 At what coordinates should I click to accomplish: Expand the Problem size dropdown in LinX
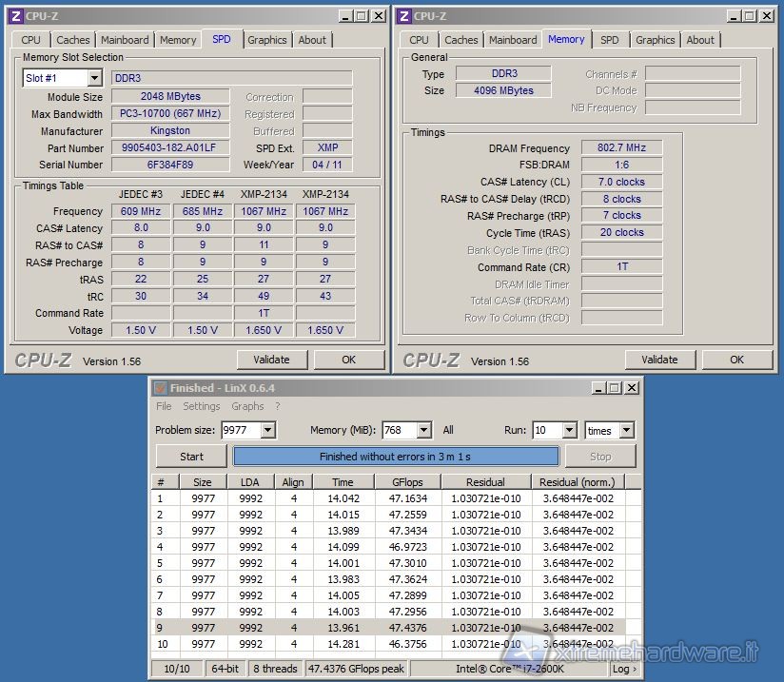coord(267,430)
